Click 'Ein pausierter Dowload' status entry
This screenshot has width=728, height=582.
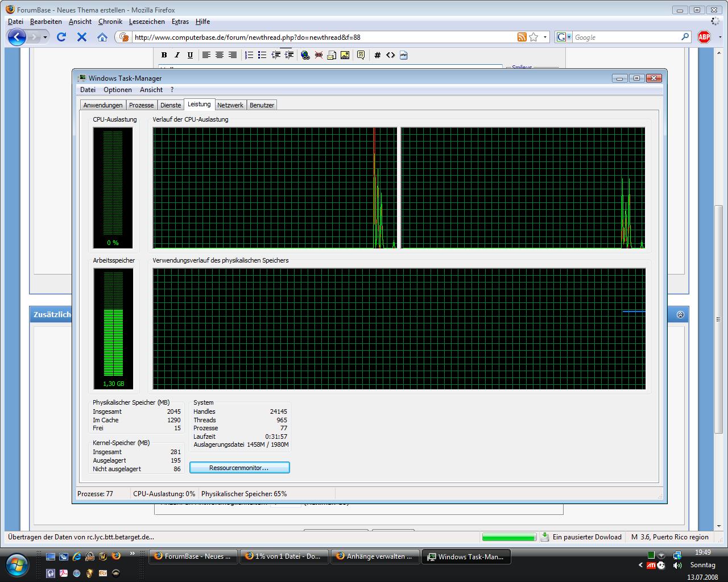[x=581, y=537]
